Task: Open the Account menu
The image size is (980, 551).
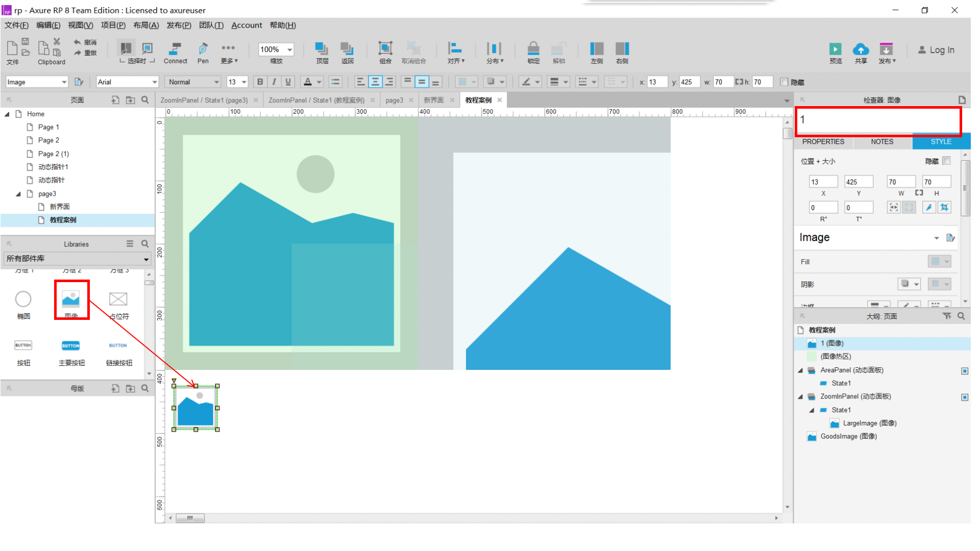Action: coord(247,25)
